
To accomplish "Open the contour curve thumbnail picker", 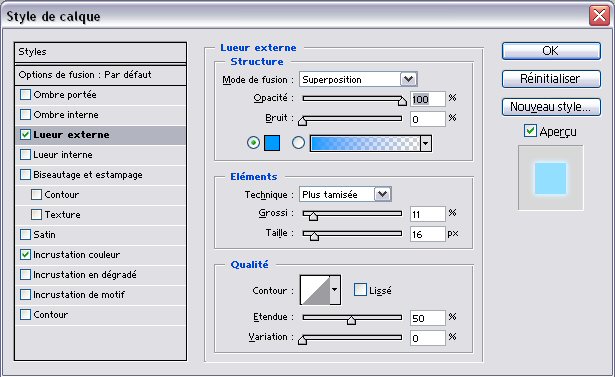I will click(315, 290).
